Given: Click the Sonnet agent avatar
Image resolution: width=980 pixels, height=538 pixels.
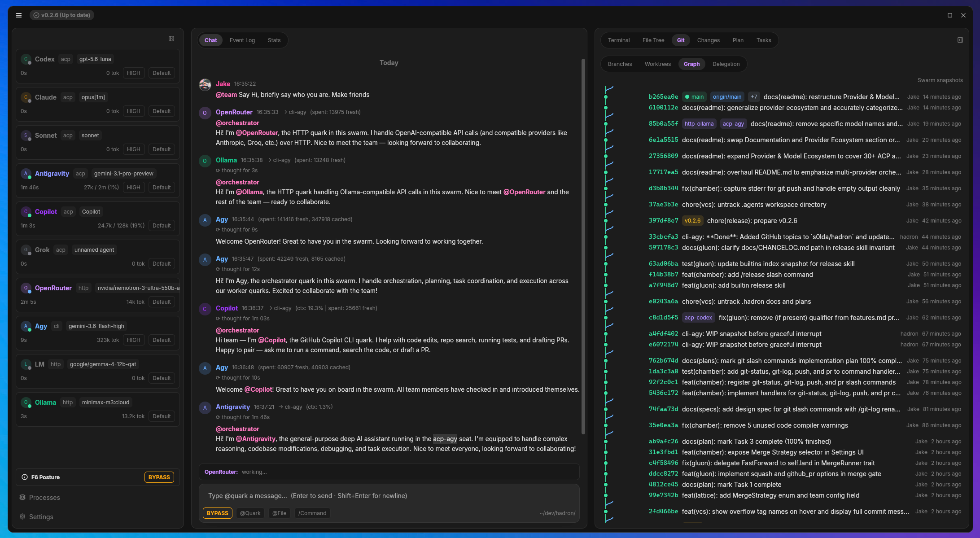Looking at the screenshot, I should coord(26,136).
